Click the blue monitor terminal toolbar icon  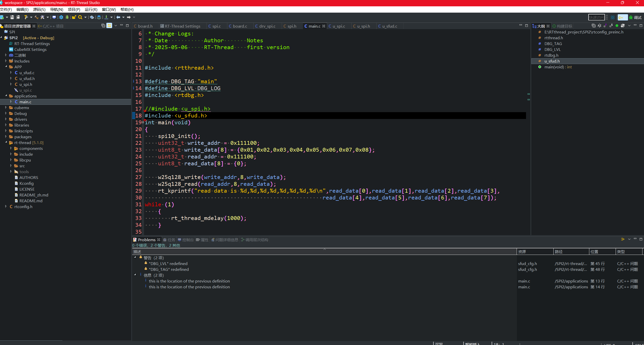(54, 17)
